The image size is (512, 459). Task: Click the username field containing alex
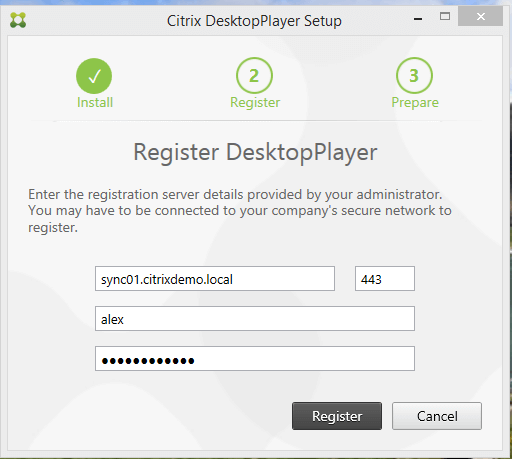(255, 319)
